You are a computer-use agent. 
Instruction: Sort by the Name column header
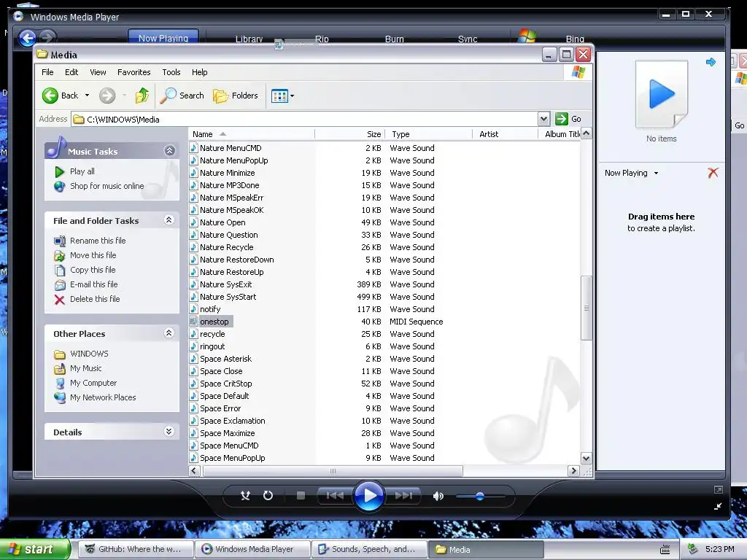[252, 134]
